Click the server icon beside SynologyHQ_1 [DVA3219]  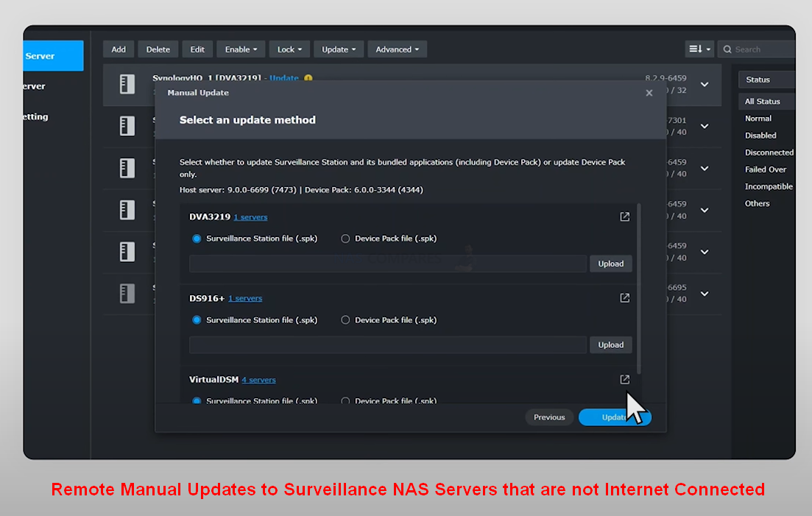point(127,84)
